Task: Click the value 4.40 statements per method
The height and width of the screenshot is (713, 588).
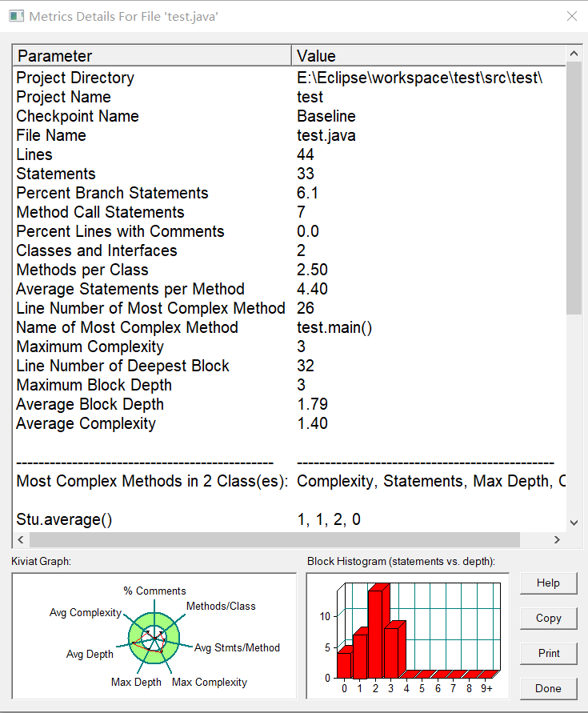Action: pos(312,289)
